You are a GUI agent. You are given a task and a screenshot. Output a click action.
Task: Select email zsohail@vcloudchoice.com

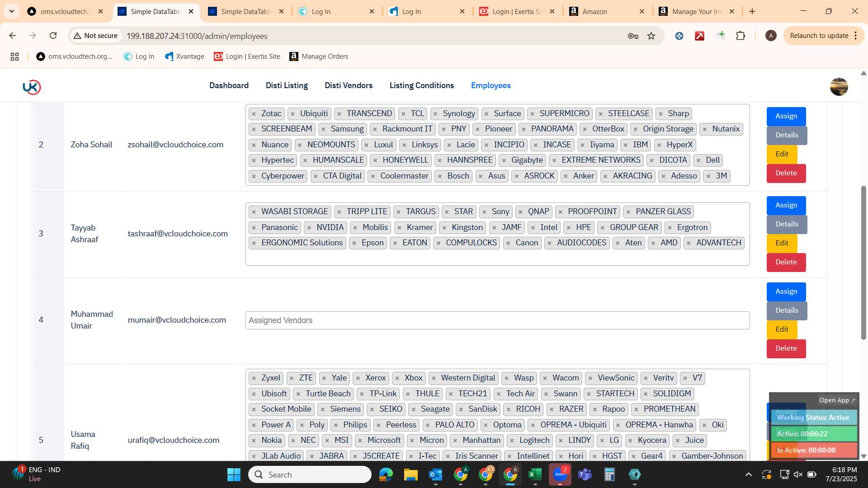tap(175, 145)
